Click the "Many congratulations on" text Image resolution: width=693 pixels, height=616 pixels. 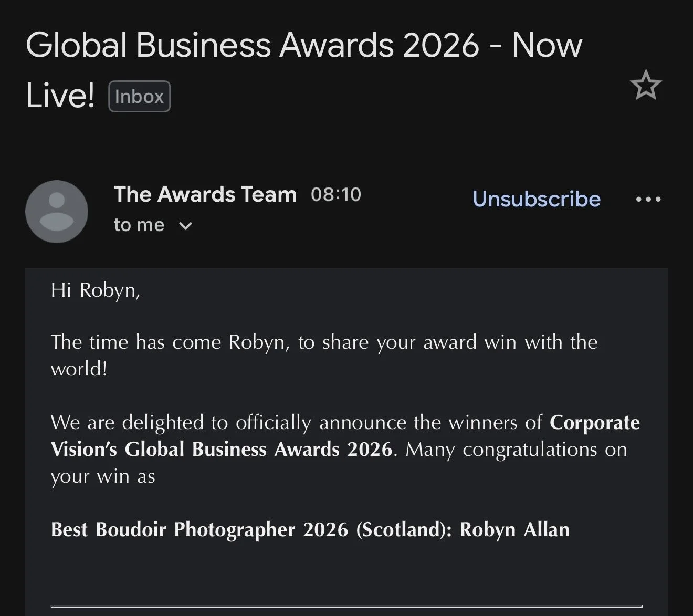pos(516,450)
